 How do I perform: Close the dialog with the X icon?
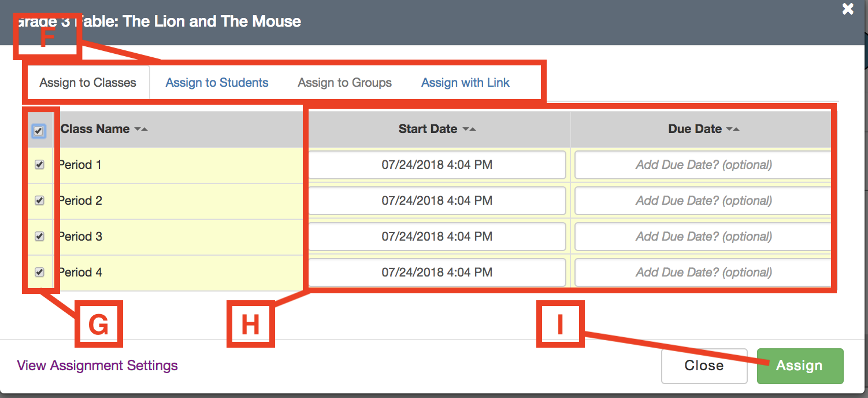(848, 9)
